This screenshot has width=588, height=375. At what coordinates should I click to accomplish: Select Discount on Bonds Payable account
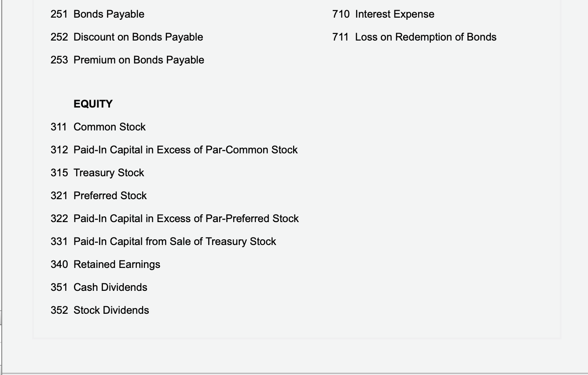[138, 37]
